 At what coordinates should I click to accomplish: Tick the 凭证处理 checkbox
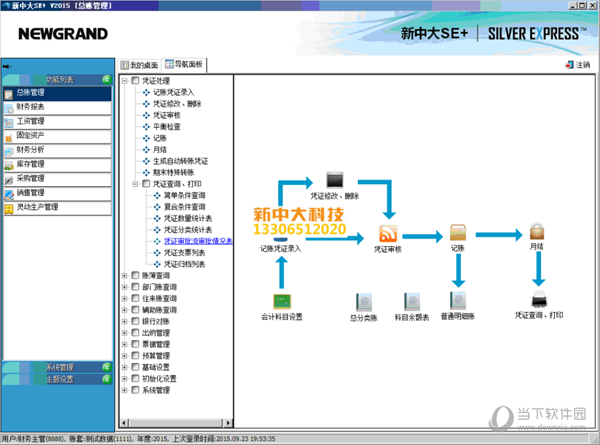tap(135, 80)
